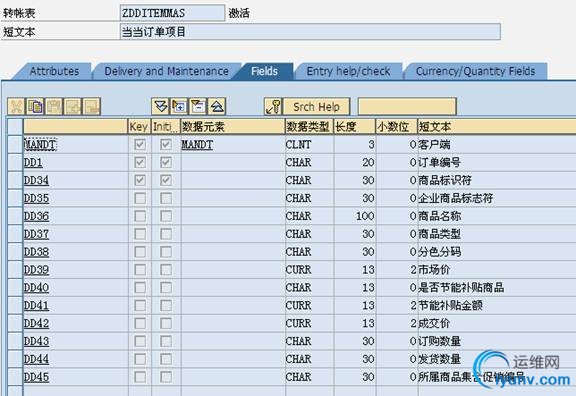Click the Paste (clipboard) toolbar icon
The height and width of the screenshot is (396, 576).
pos(54,107)
